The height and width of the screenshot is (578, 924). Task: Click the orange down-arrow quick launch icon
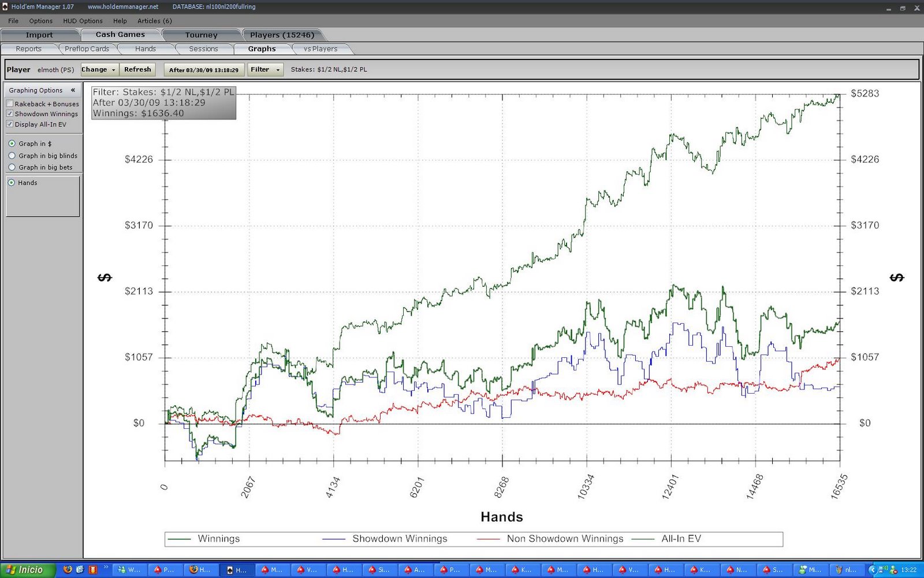(x=92, y=570)
